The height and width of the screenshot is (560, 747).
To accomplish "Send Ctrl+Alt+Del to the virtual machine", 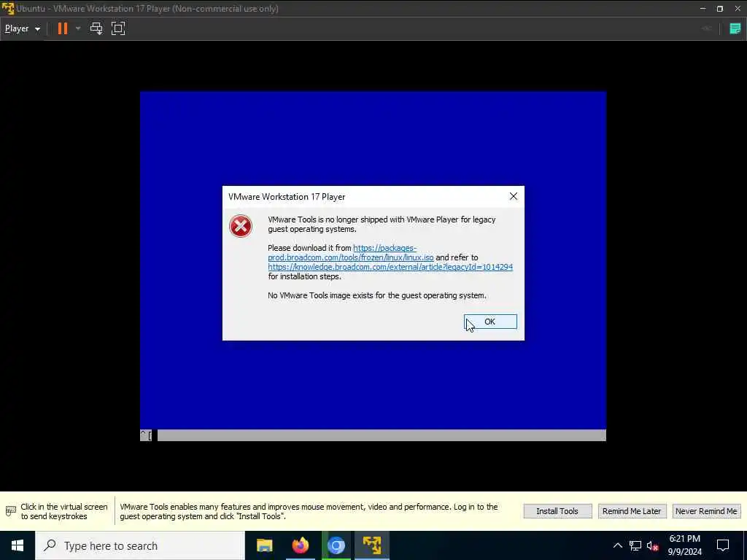I will click(96, 28).
